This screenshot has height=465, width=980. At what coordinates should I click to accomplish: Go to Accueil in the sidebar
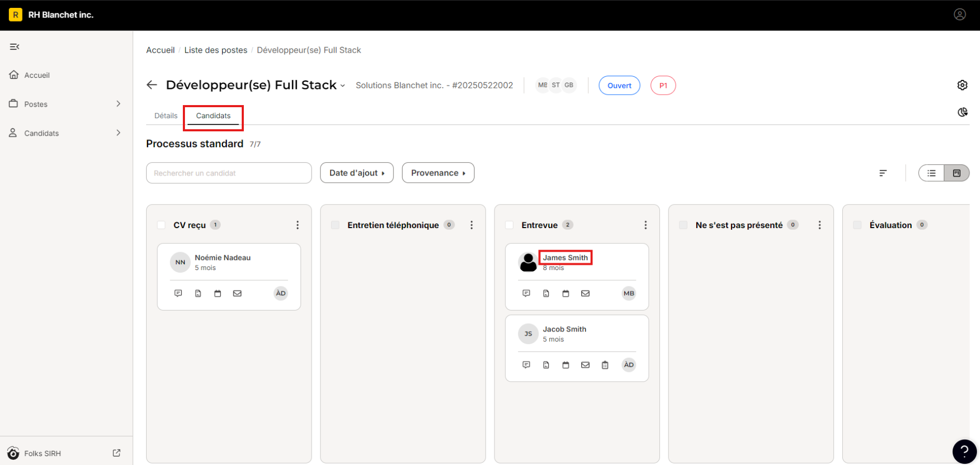click(37, 75)
